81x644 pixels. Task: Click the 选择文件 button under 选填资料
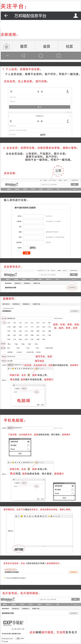click(10, 365)
